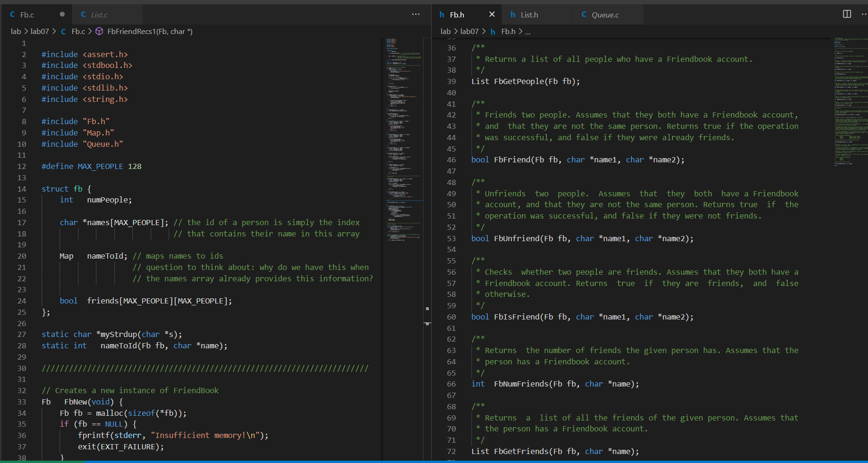The image size is (868, 463).
Task: Click the unsaved changes dot on Fb.c tab
Action: tap(61, 14)
